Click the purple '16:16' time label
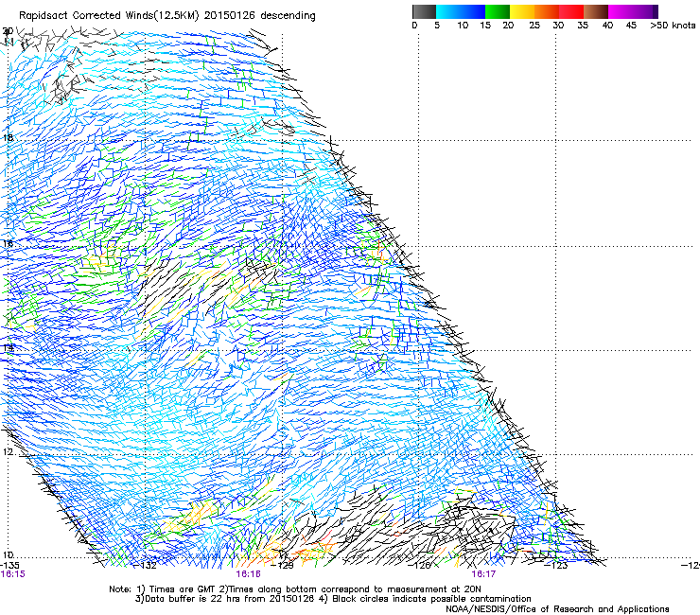The image size is (700, 615). click(248, 574)
